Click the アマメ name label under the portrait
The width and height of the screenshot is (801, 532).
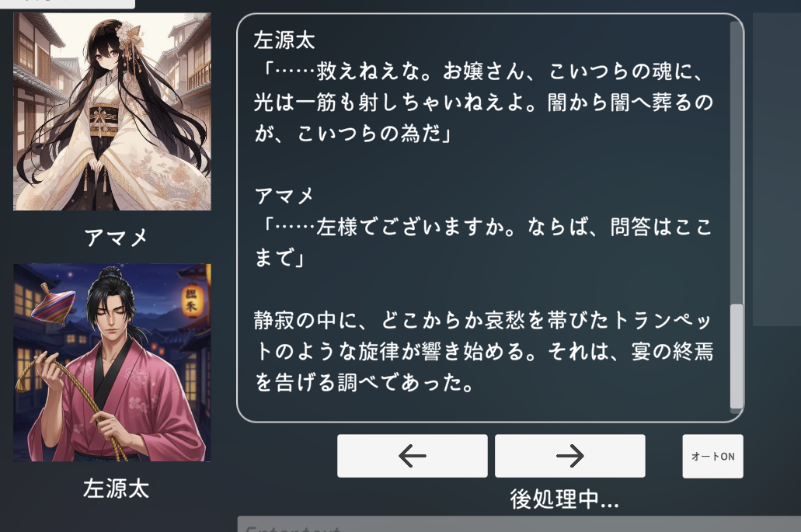116,238
